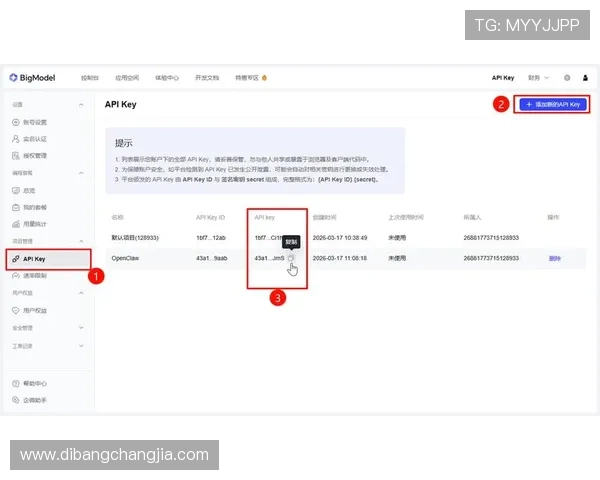This screenshot has height=480, width=600.
Task: Select API Key item in left sidebar
Action: [x=48, y=259]
